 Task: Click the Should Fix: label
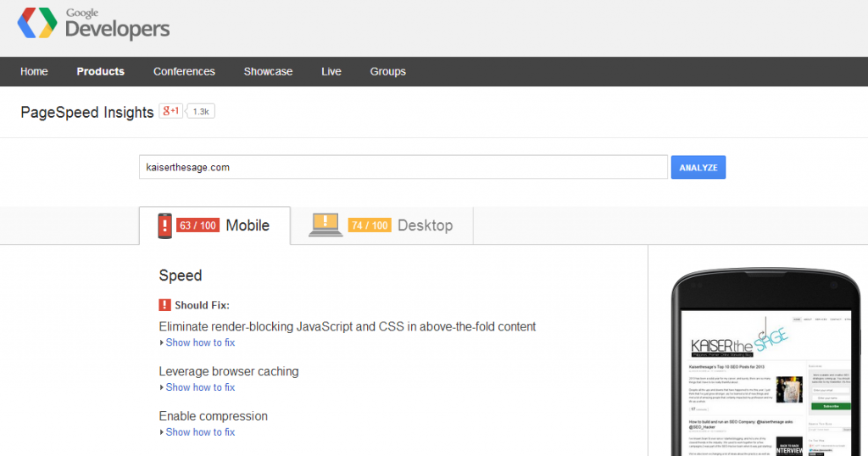click(x=202, y=305)
